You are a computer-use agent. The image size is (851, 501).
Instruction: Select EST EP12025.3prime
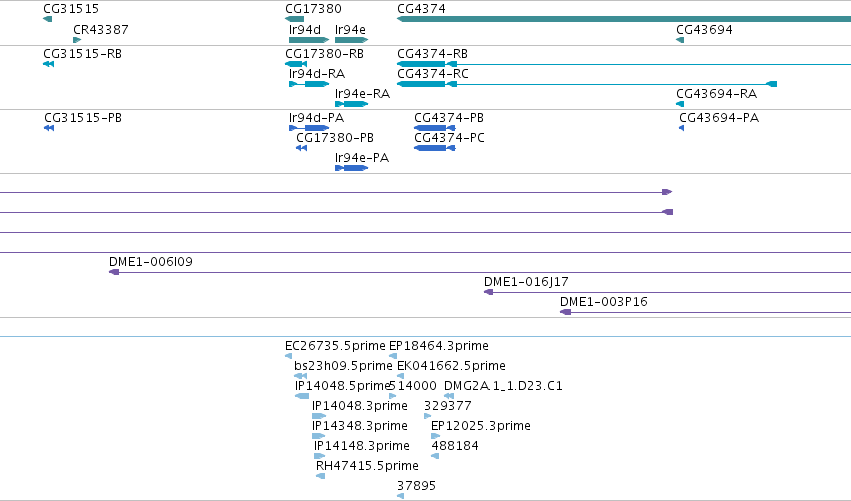[481, 426]
